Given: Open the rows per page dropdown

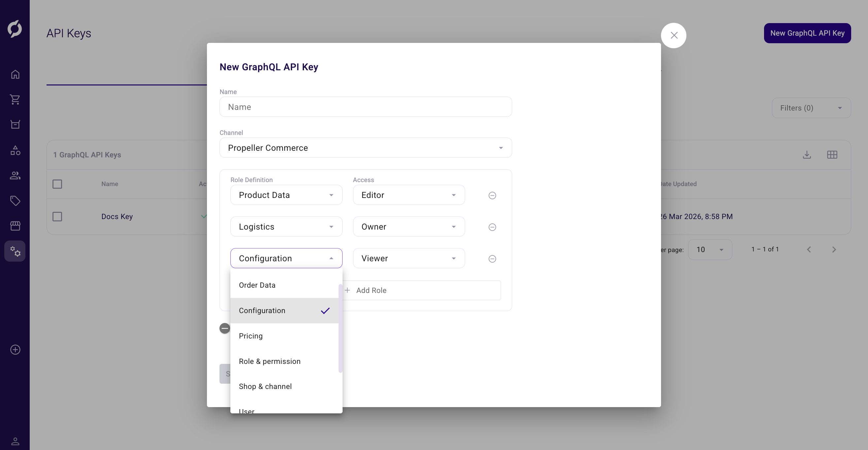Looking at the screenshot, I should pos(710,250).
